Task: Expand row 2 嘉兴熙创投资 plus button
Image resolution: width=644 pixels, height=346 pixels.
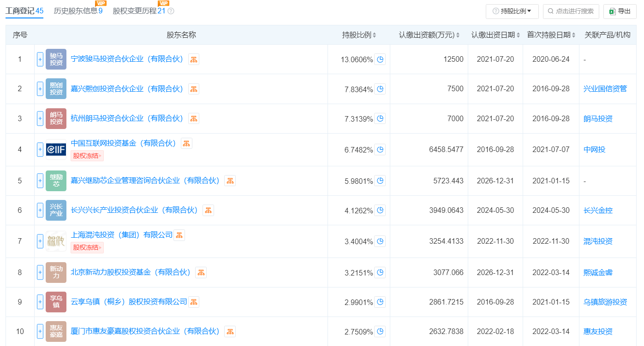Action: (x=40, y=89)
